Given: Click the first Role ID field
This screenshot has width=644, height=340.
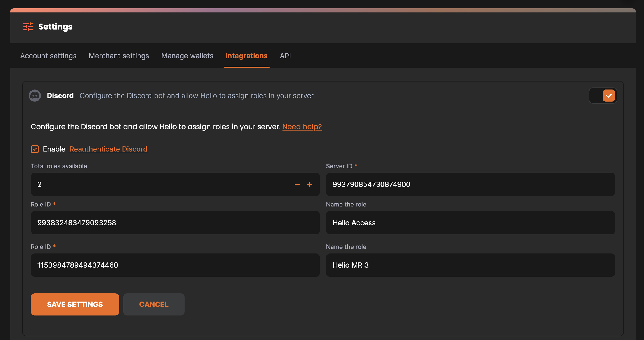Looking at the screenshot, I should [175, 223].
